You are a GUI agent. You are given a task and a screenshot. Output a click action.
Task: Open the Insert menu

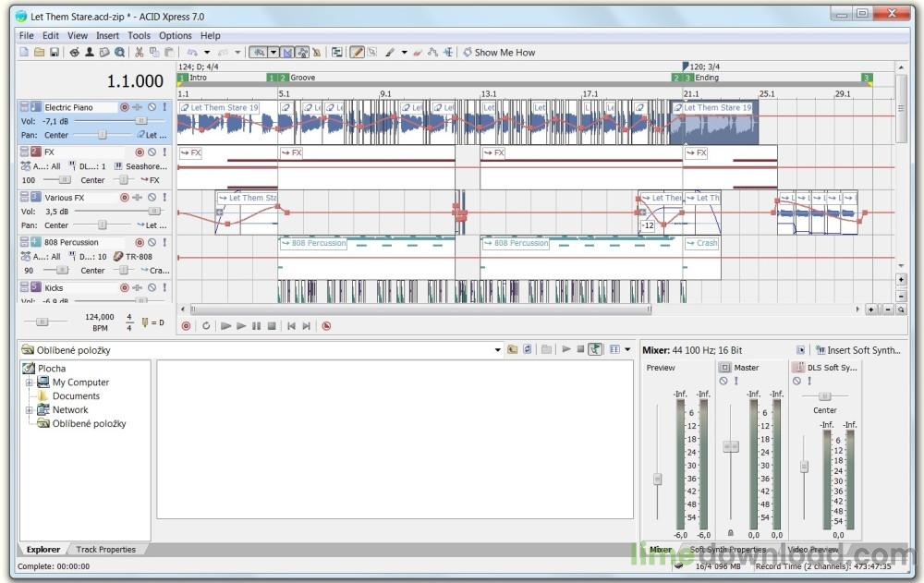point(108,36)
